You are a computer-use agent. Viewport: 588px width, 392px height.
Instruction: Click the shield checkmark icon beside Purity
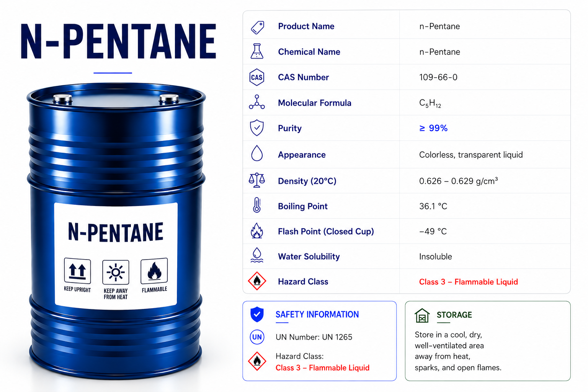click(257, 128)
